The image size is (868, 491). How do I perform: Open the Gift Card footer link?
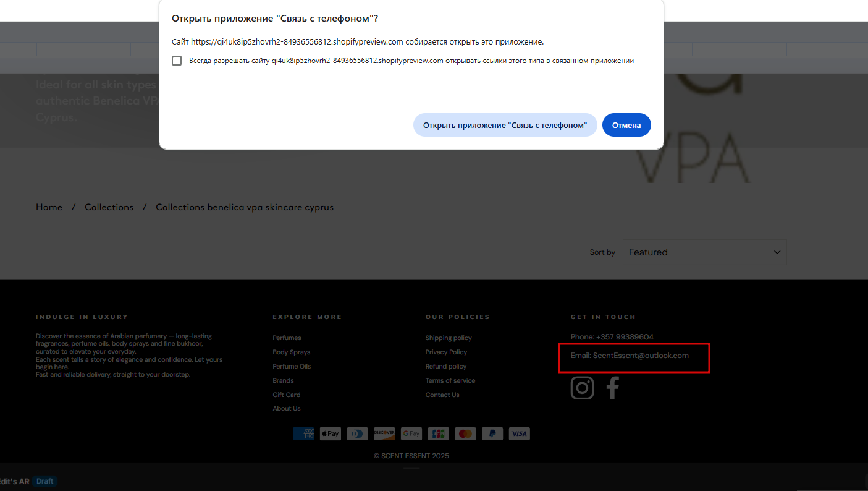pos(286,395)
